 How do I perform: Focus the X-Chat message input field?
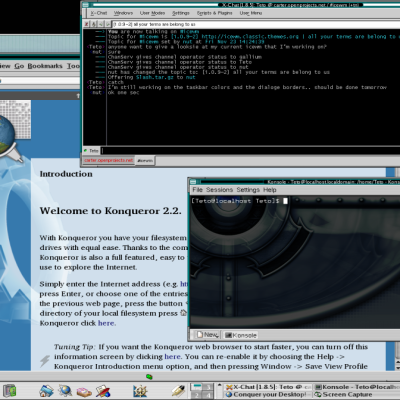click(250, 151)
